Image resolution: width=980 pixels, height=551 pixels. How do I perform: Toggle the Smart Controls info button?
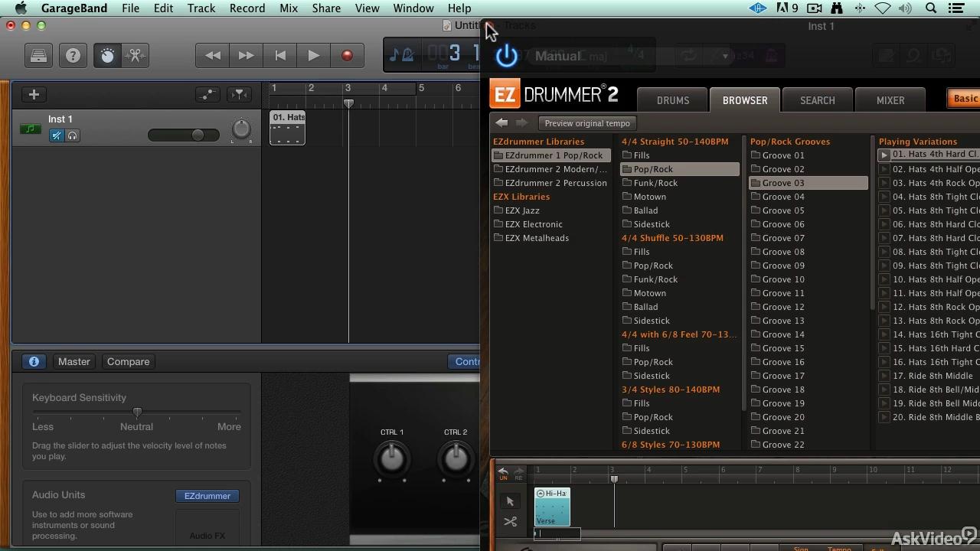[x=34, y=361]
